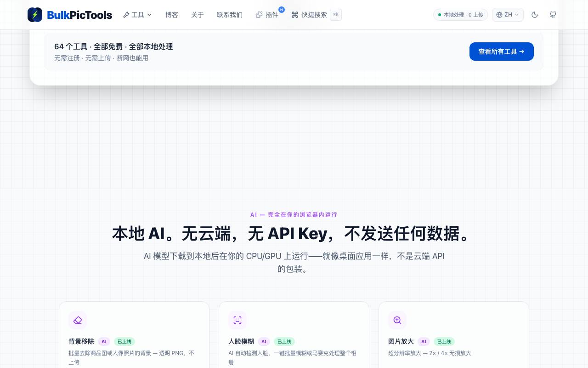This screenshot has height=368, width=588.
Task: Click the BulkPicTools brand name
Action: (79, 15)
